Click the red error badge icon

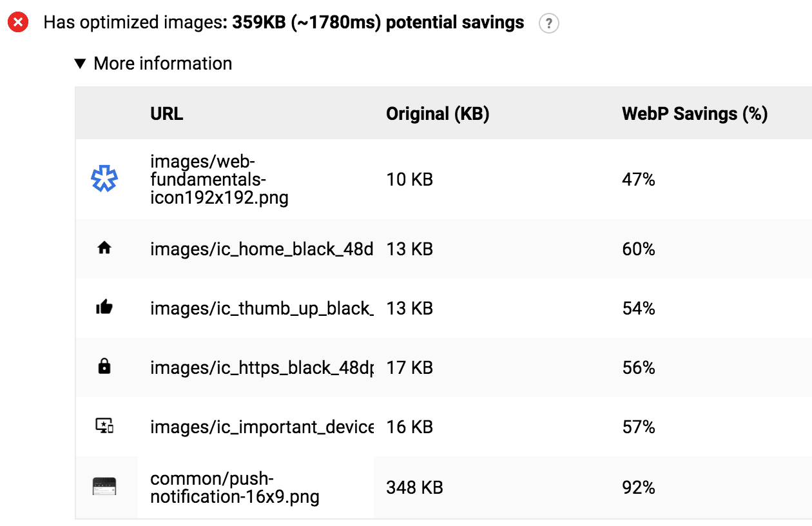(x=18, y=21)
